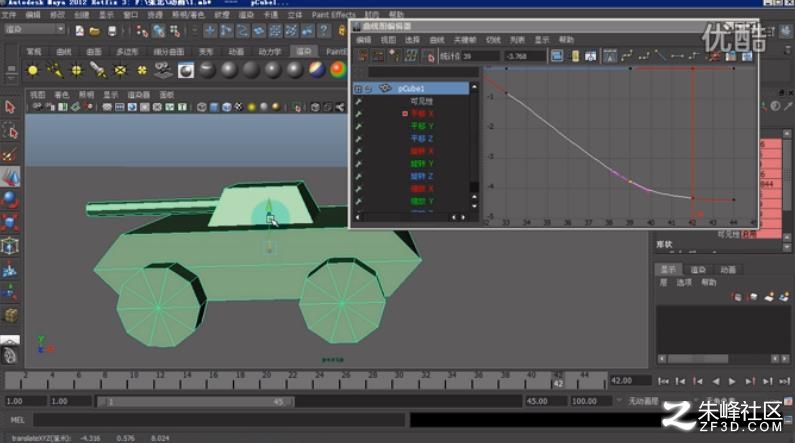Toggle smooth shade all in viewport toolbar
This screenshot has width=795, height=443.
click(214, 107)
